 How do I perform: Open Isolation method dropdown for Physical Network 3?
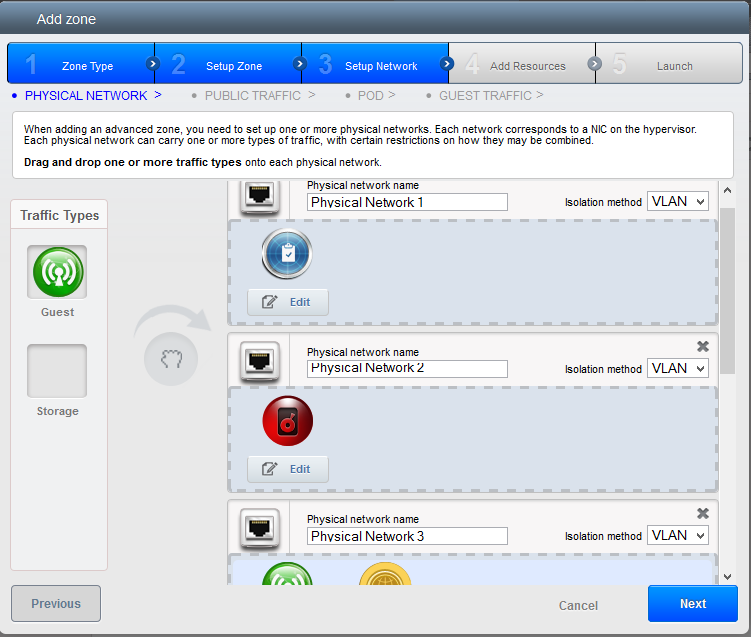pos(678,535)
